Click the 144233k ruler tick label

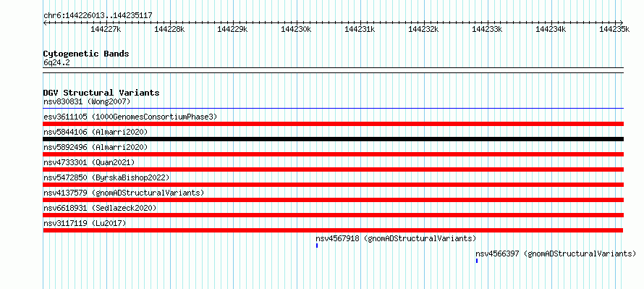click(487, 29)
